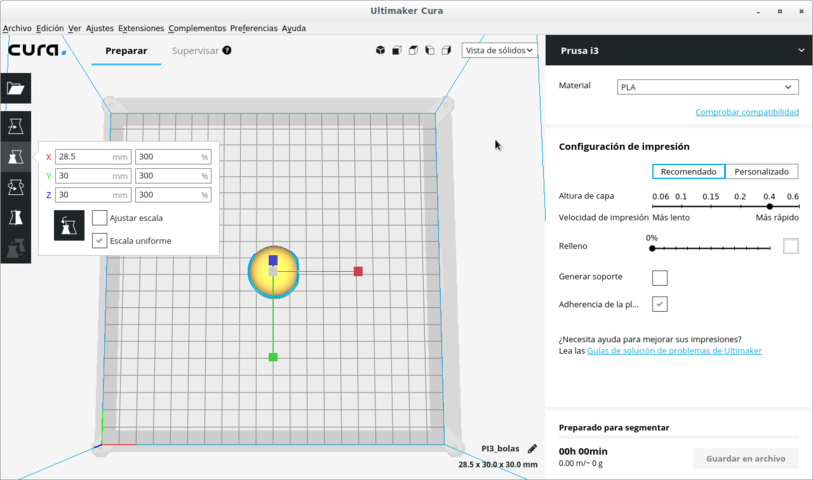Switch to 3D perspective view cube icon
This screenshot has width=813, height=480.
pos(381,50)
